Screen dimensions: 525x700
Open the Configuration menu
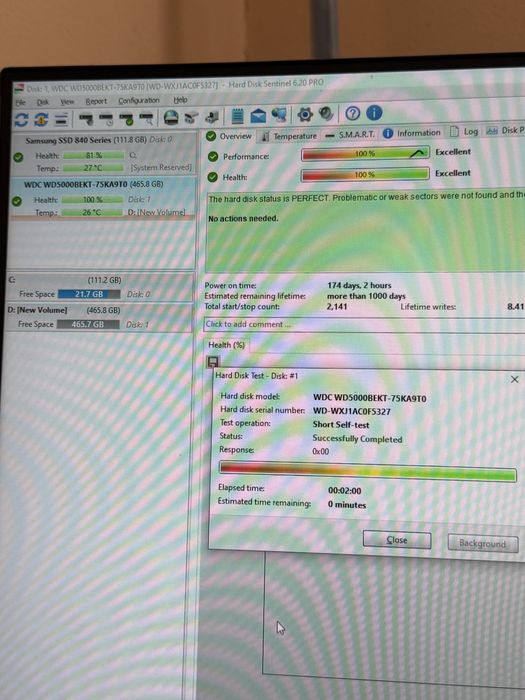pos(139,100)
